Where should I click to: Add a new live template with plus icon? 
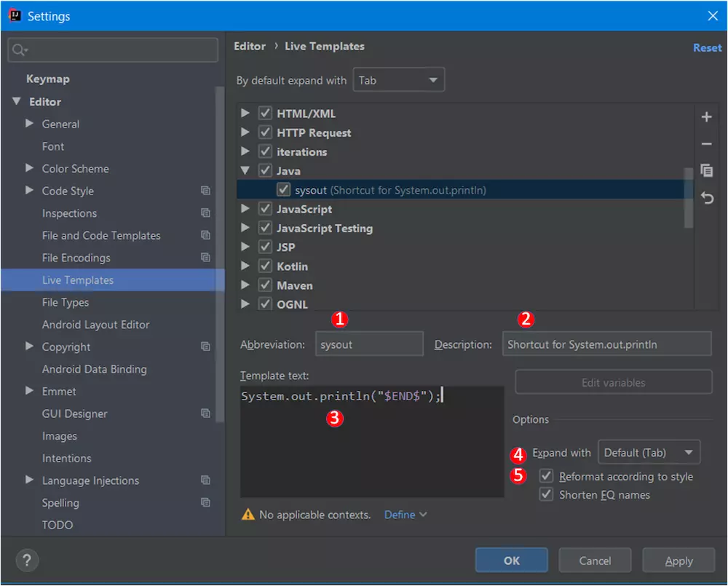pyautogui.click(x=706, y=116)
